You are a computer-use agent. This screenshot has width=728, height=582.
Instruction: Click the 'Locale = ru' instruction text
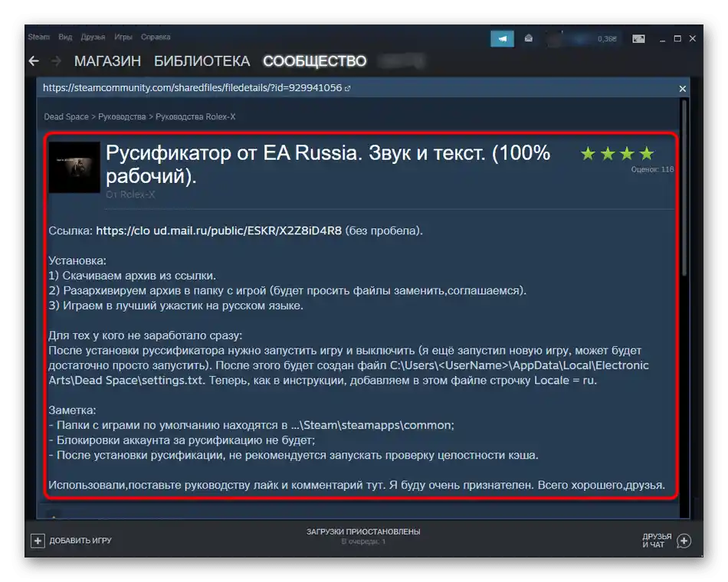click(x=565, y=380)
